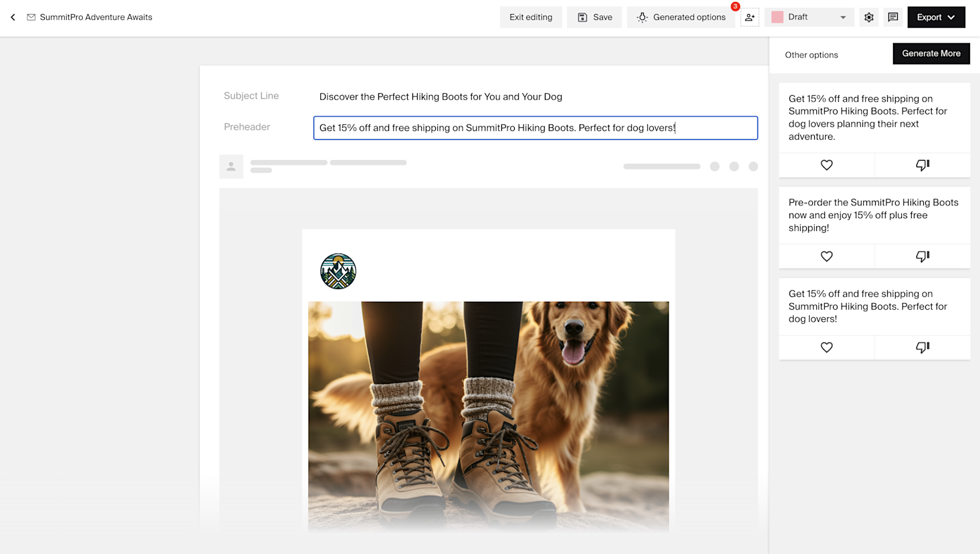Click the SummitPro mountain logo
This screenshot has width=980, height=554.
(x=338, y=271)
